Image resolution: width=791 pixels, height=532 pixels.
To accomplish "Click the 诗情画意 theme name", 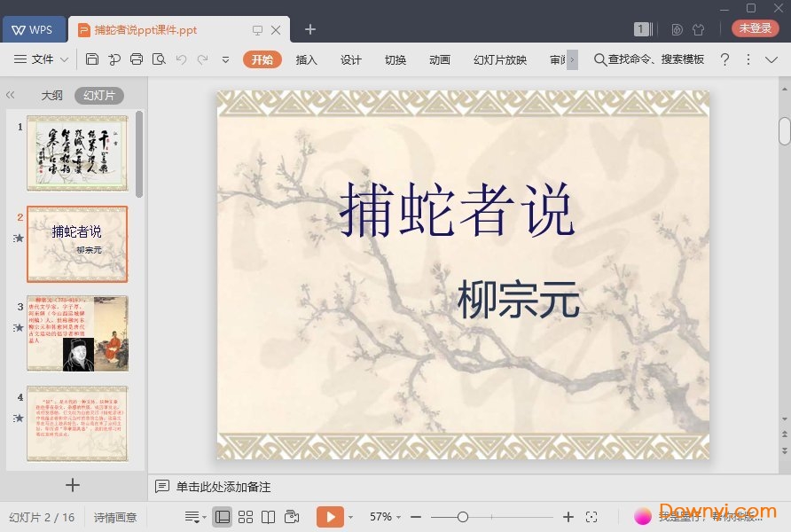I will 114,516.
